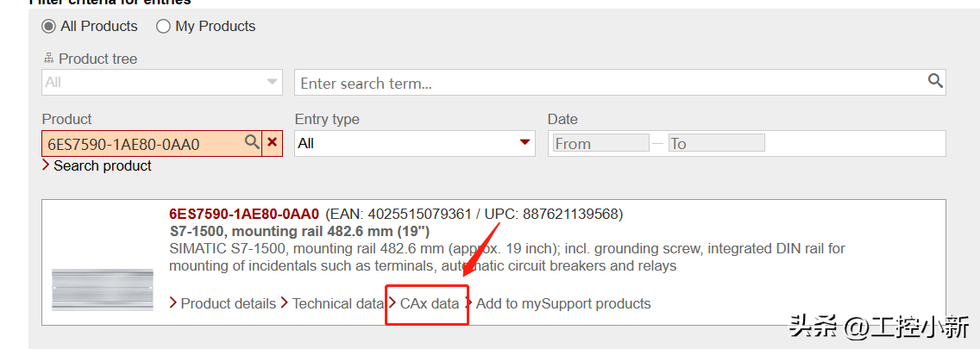This screenshot has height=349, width=980.
Task: Click the red arrow before Technical data
Action: (x=285, y=303)
